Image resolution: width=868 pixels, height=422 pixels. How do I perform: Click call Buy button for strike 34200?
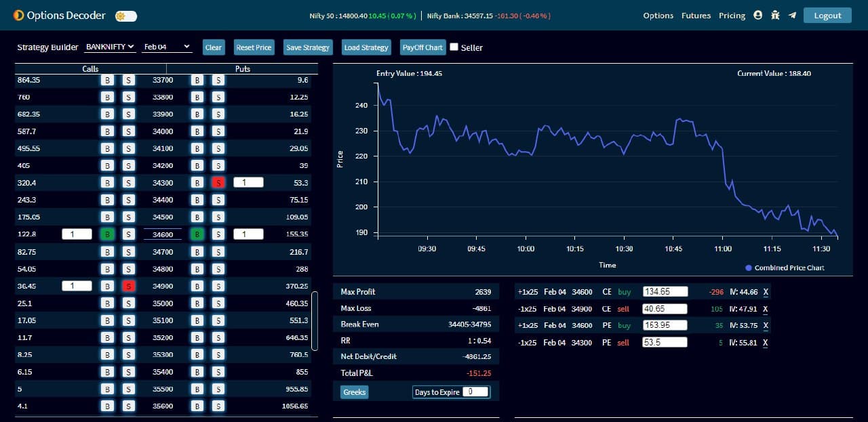click(x=106, y=165)
